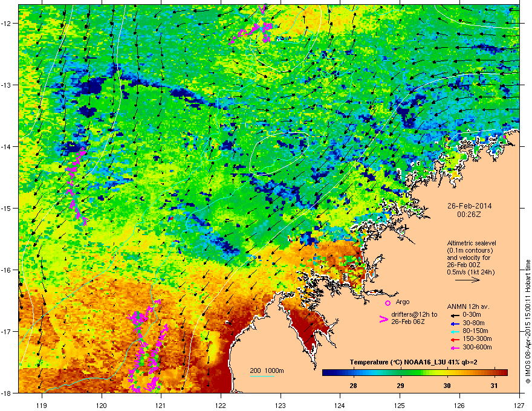Click the magenta drifters V symbol in legend
The height and width of the screenshot is (411, 532).
coord(383,319)
